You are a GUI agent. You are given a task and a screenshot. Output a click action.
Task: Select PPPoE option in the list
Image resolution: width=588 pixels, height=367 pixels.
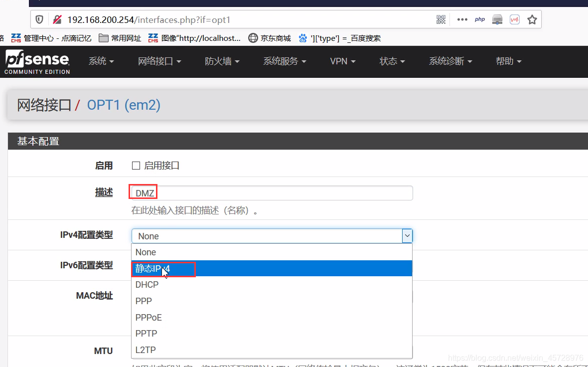pos(272,318)
